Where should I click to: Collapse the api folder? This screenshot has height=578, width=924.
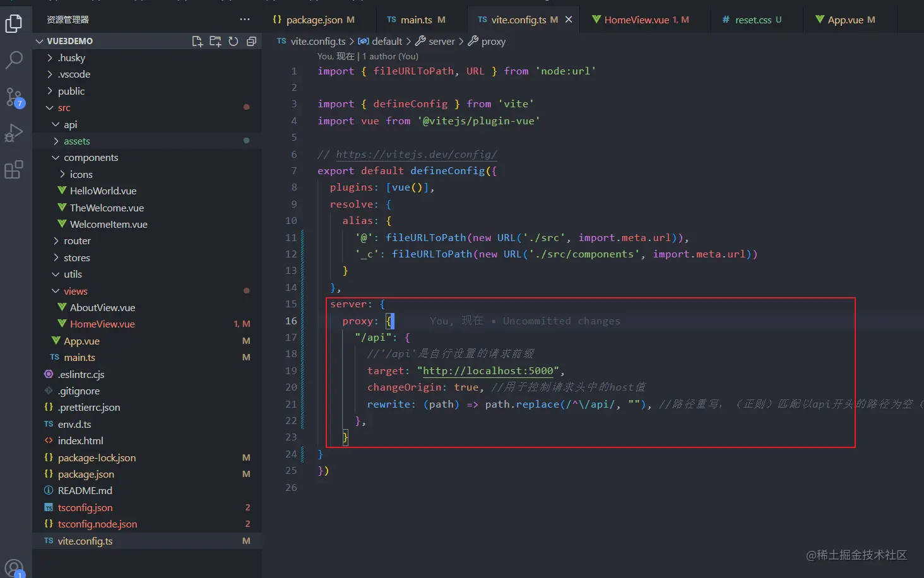click(x=56, y=124)
